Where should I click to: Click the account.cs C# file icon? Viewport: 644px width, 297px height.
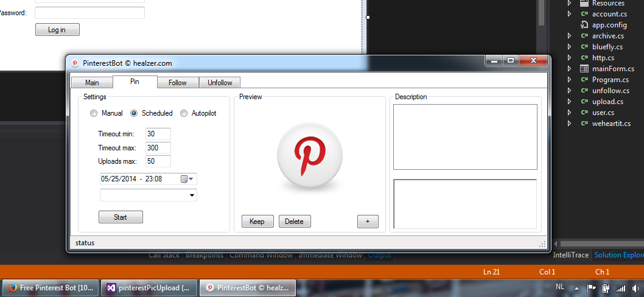tap(584, 14)
